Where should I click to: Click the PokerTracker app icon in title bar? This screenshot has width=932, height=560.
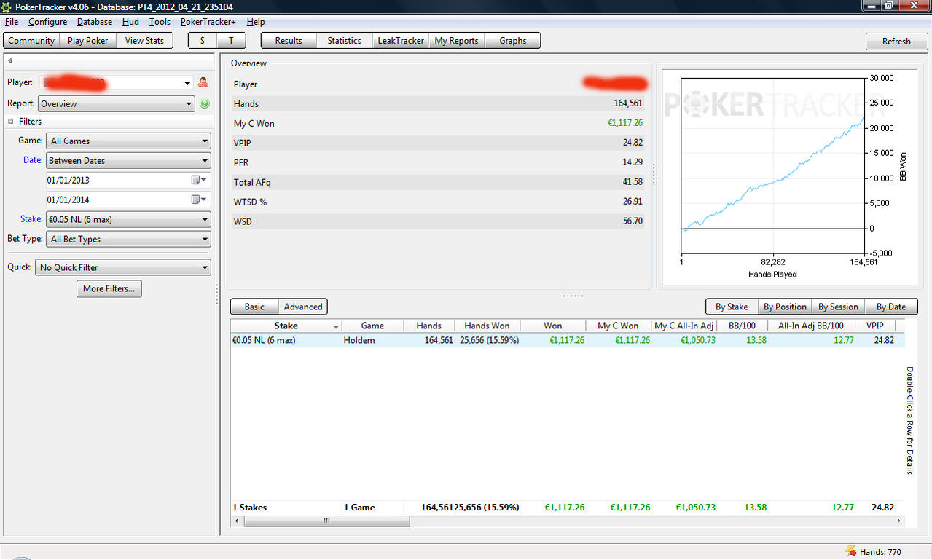7,7
